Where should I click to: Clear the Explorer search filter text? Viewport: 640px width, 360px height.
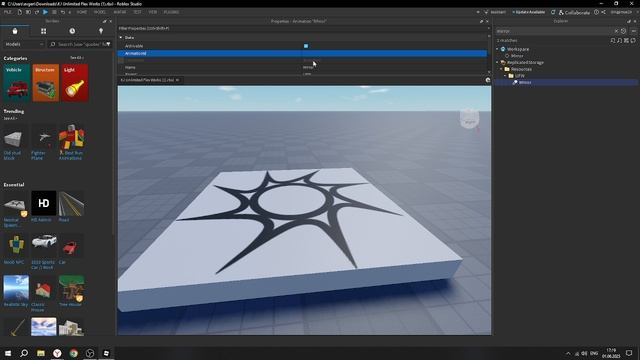click(x=616, y=31)
